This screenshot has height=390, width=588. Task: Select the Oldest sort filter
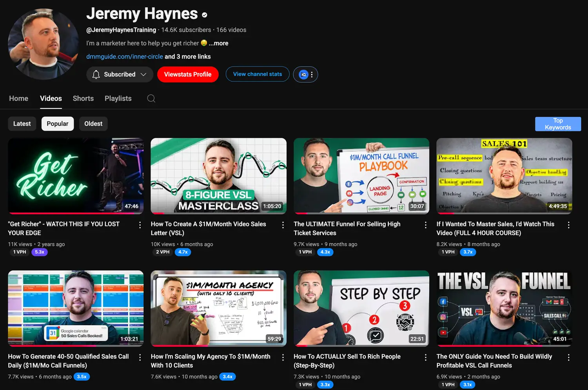coord(93,124)
